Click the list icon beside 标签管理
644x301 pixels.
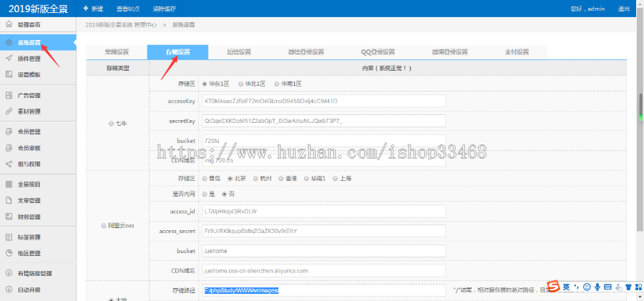pyautogui.click(x=9, y=237)
